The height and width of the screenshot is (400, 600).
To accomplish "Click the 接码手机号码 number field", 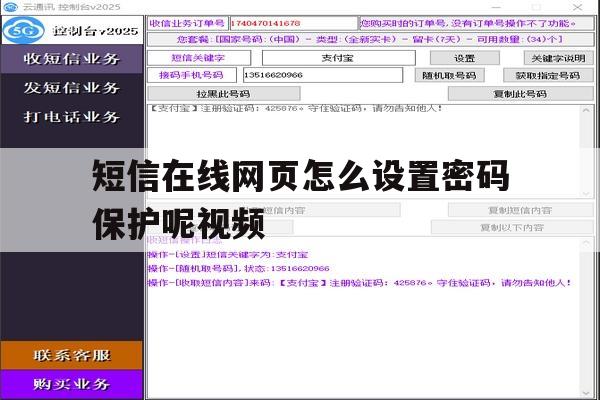I will click(x=323, y=75).
